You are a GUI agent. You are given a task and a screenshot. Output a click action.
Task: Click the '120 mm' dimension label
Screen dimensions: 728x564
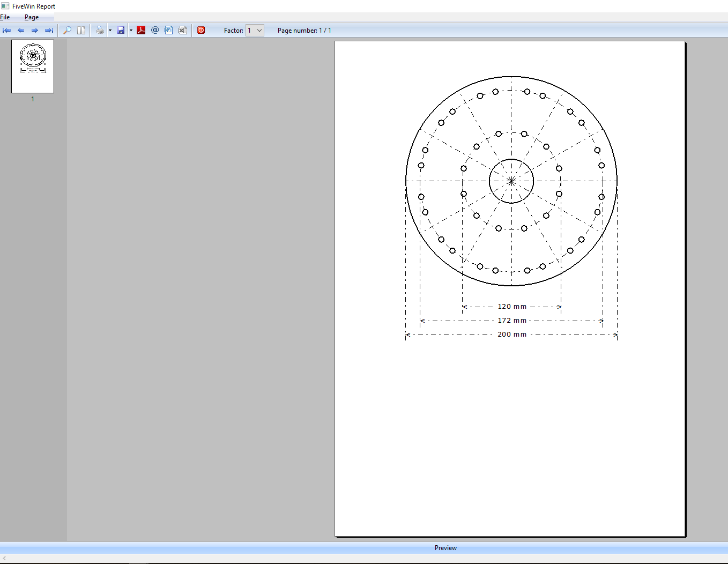point(512,307)
